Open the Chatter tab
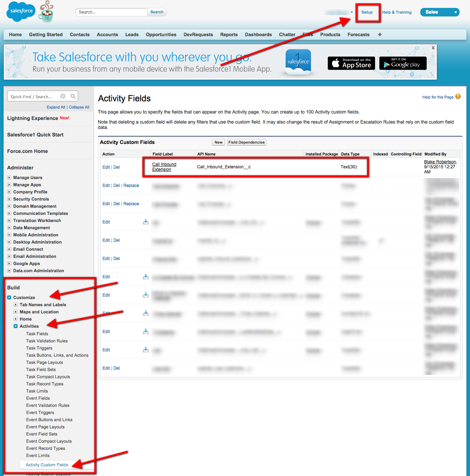Screen dimensions: 470x476 point(287,35)
